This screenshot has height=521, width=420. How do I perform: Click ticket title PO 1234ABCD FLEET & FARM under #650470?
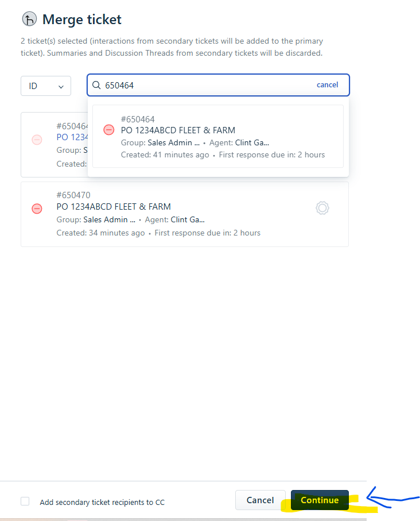pyautogui.click(x=114, y=207)
